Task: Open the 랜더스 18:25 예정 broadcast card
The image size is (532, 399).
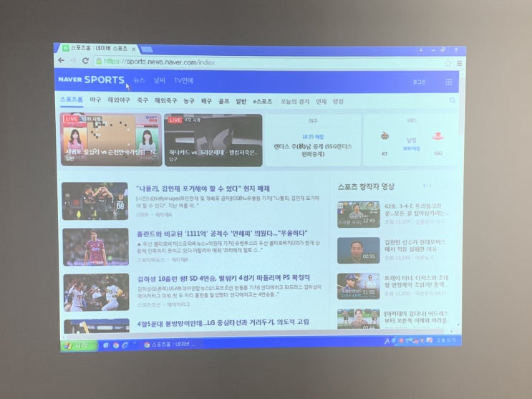Action: point(312,140)
